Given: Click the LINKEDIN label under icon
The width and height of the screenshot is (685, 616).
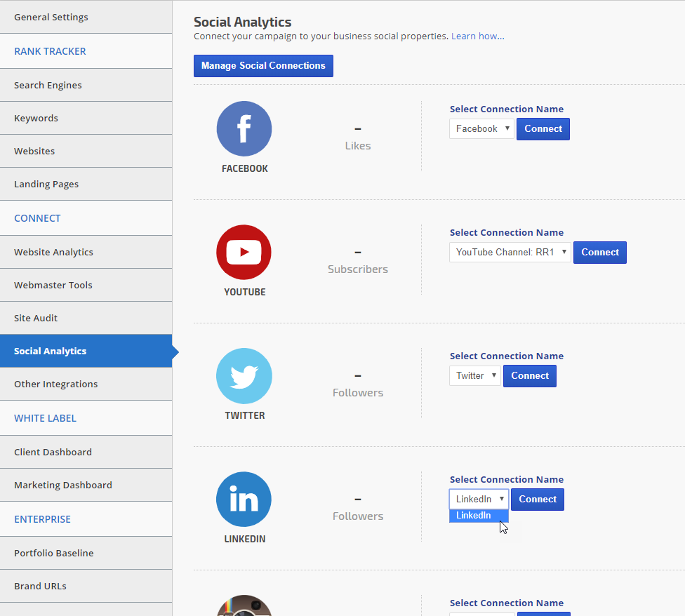Looking at the screenshot, I should (x=245, y=539).
